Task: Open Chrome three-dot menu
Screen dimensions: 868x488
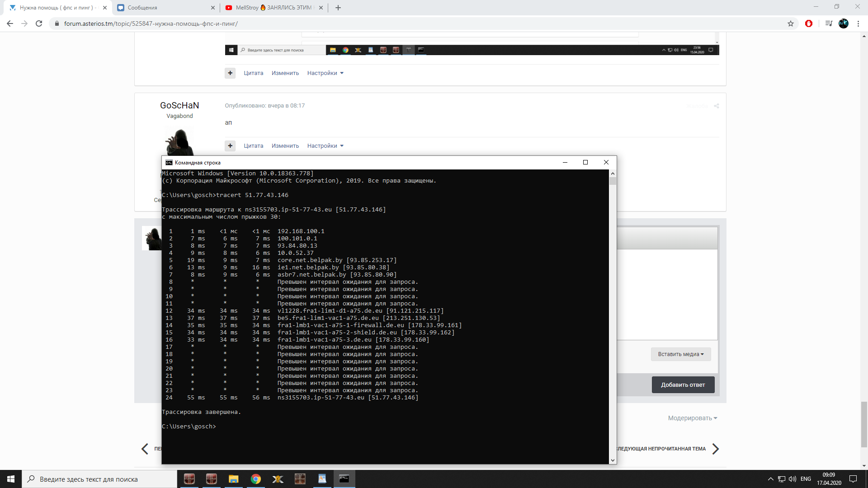Action: pyautogui.click(x=858, y=23)
